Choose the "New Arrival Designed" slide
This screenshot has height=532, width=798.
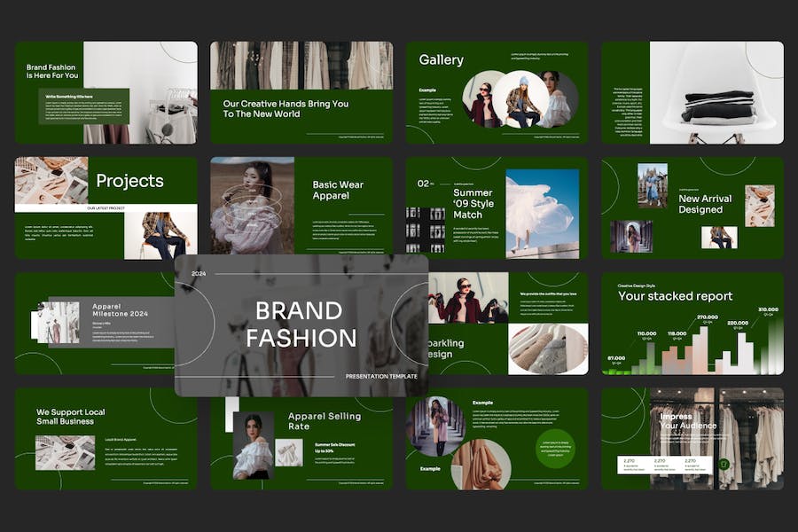pos(692,207)
